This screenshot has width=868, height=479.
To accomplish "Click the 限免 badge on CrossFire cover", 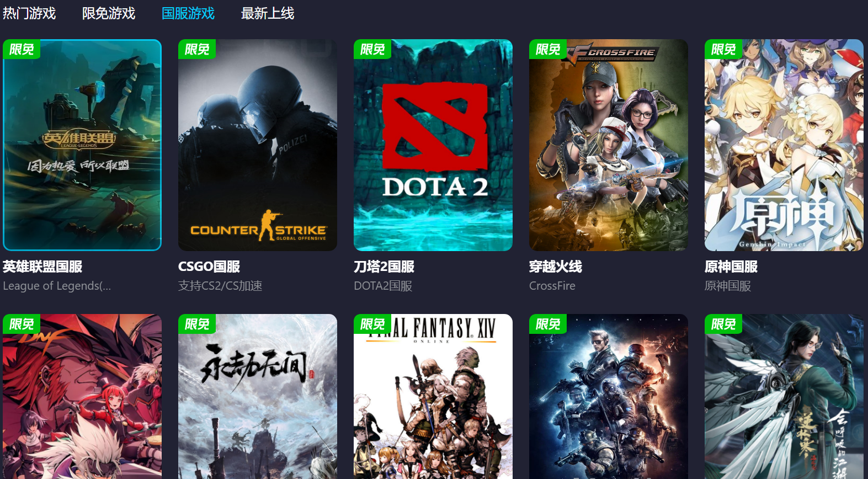I will coord(548,49).
